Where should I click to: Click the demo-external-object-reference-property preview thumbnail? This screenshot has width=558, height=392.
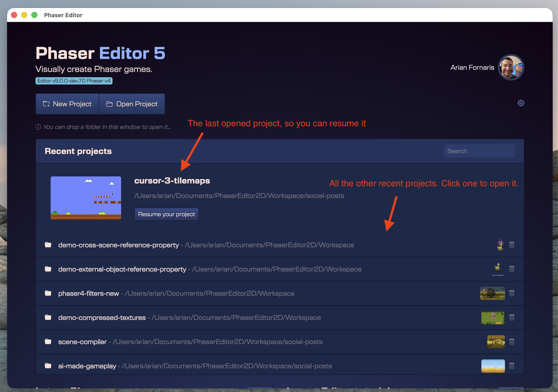point(498,269)
